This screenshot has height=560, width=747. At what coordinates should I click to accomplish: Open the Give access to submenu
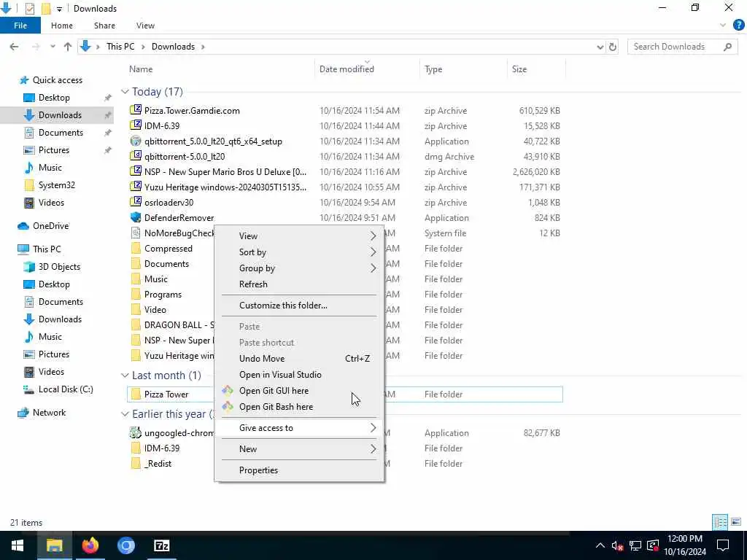coord(299,427)
